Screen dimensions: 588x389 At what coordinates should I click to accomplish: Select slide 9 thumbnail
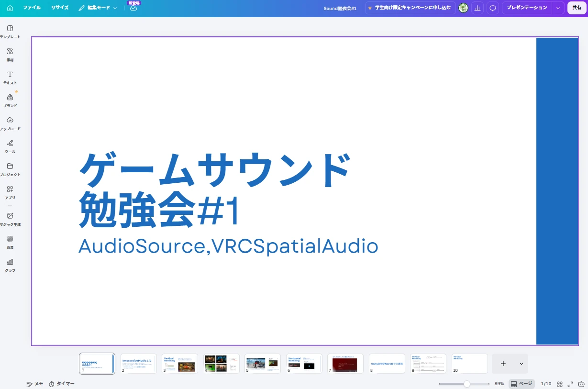pyautogui.click(x=428, y=364)
